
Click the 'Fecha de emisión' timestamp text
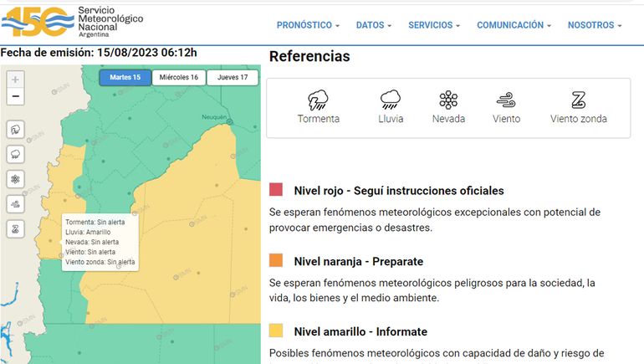99,53
